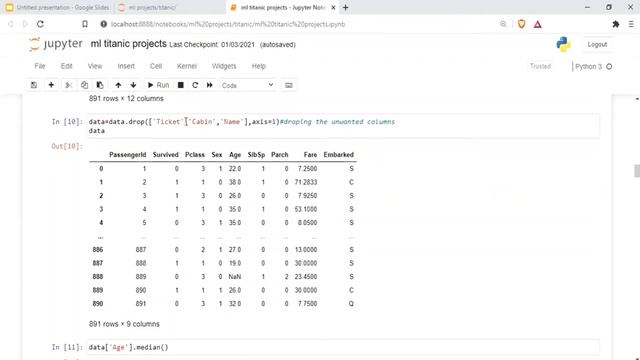Go forward in browser history
640x360 pixels.
(x=25, y=24)
